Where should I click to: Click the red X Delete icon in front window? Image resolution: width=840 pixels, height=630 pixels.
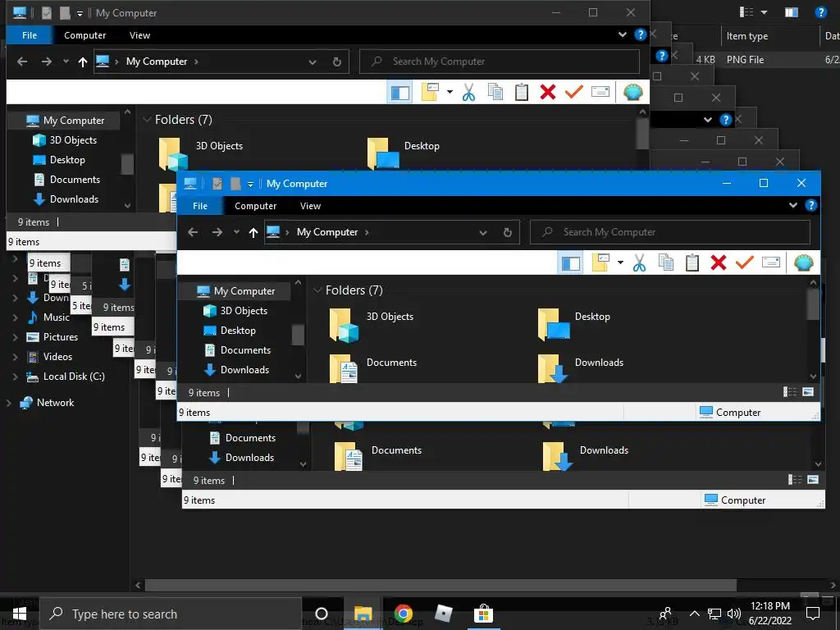coord(719,262)
